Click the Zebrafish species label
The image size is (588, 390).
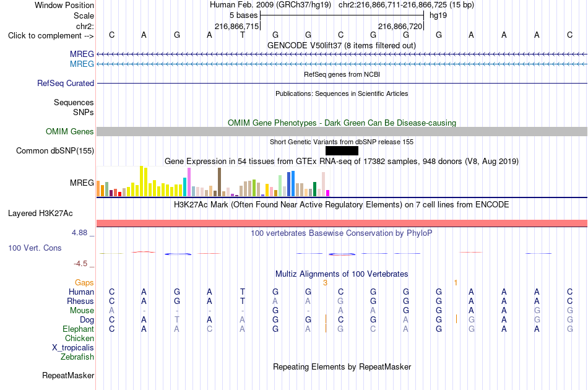click(77, 357)
